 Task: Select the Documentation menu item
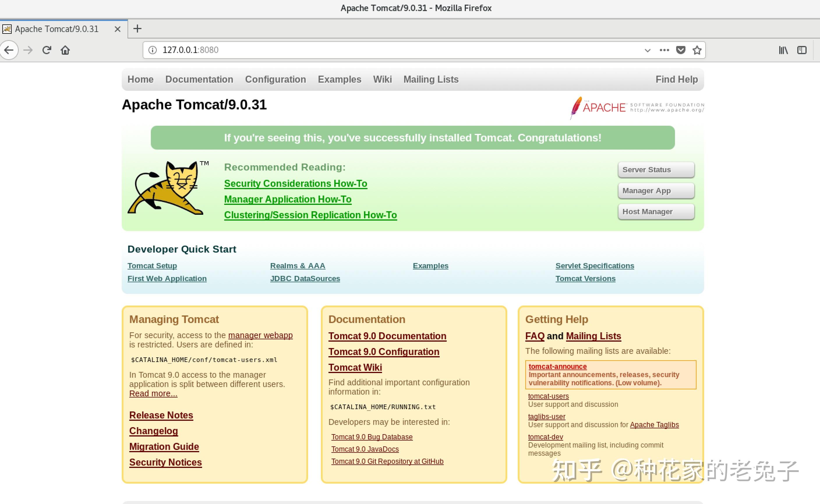(x=199, y=79)
